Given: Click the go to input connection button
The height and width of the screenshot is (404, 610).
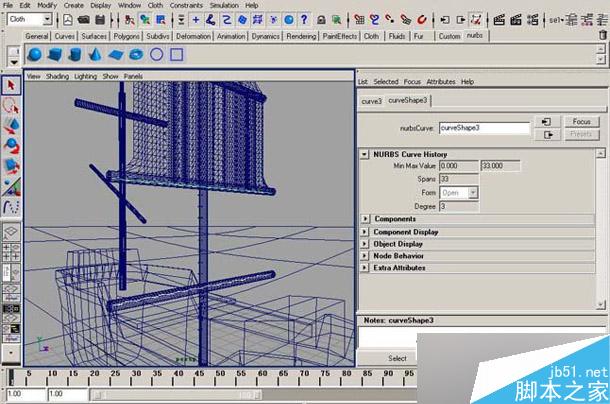Looking at the screenshot, I should tap(547, 122).
